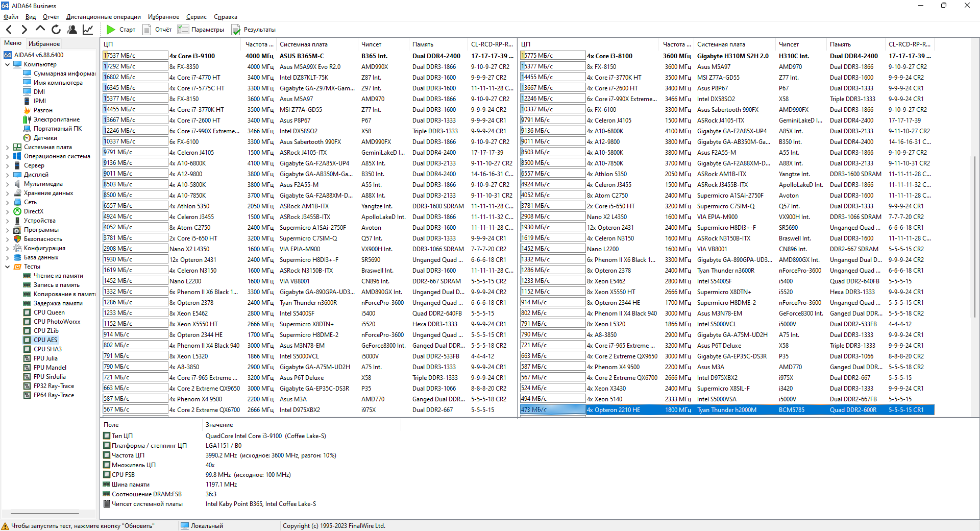
Task: Select CPU ZLib test in tree
Action: tap(46, 331)
